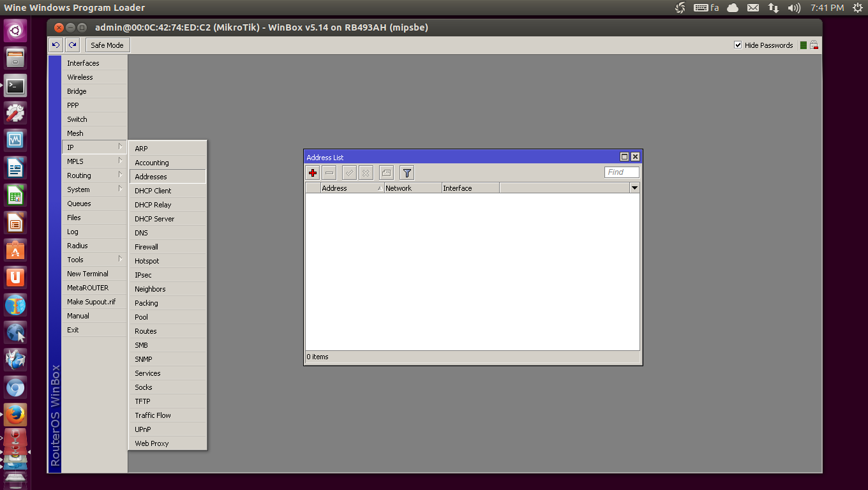
Task: Click the Filter funnel icon in Address List
Action: click(x=407, y=173)
